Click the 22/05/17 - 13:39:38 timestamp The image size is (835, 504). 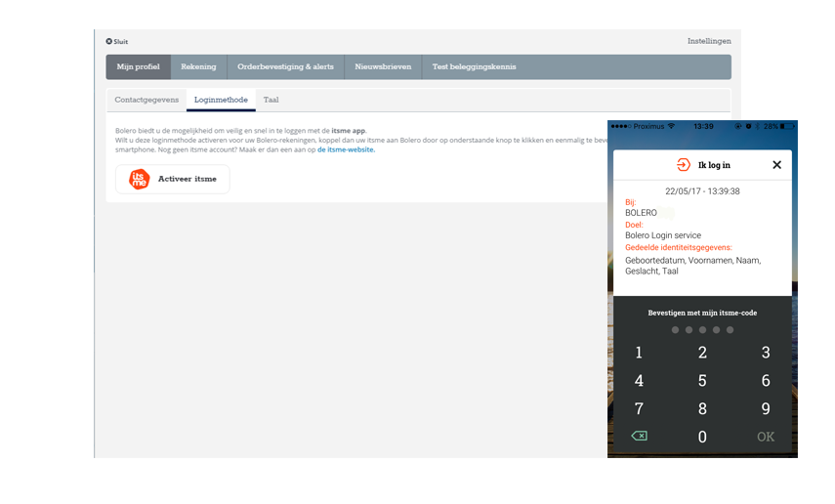[702, 191]
